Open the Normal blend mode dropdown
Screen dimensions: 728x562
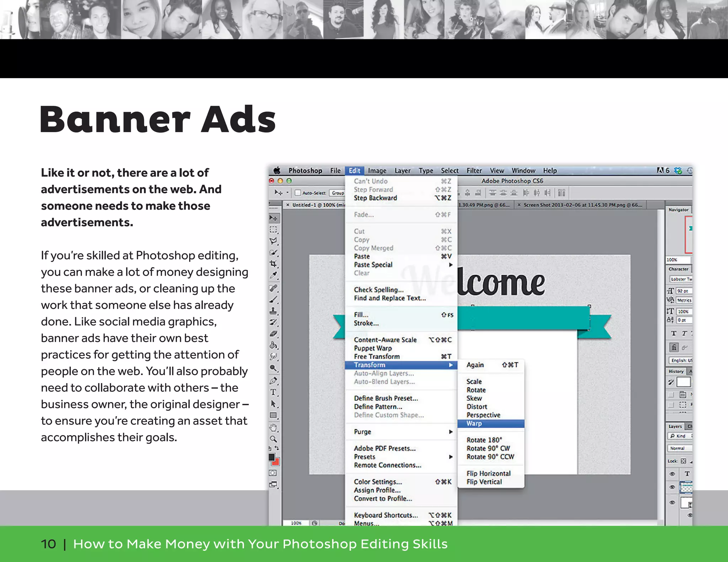(680, 448)
